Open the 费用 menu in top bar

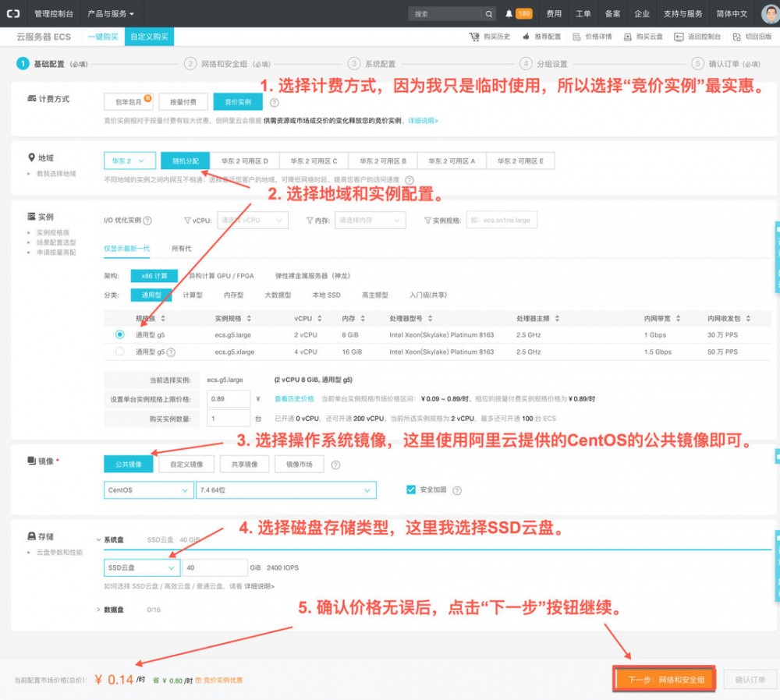tap(555, 13)
